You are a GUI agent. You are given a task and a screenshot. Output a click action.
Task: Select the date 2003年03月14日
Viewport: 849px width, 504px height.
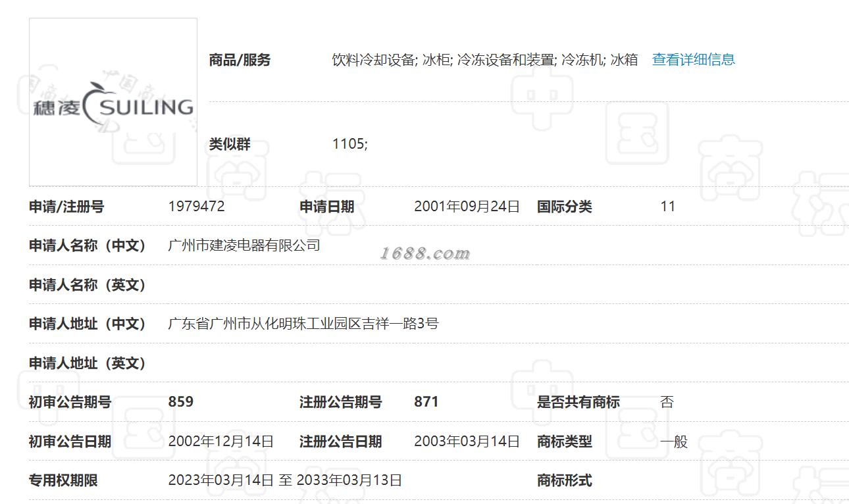click(467, 441)
